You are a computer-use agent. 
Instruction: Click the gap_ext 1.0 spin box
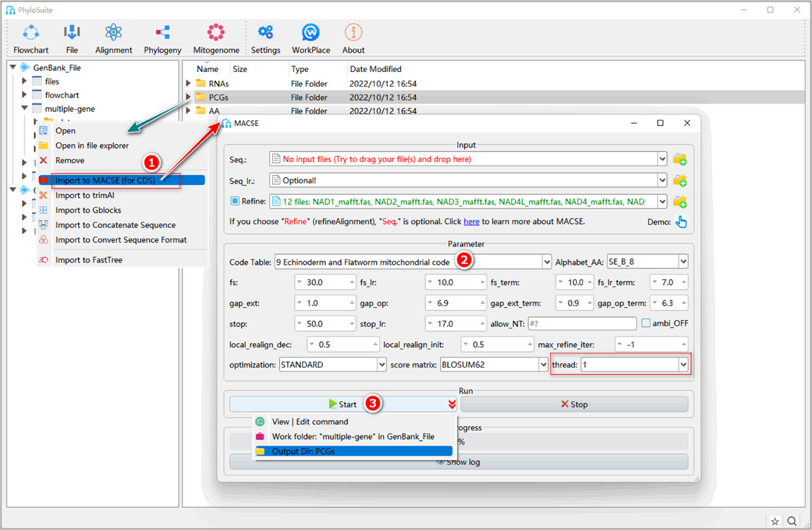pyautogui.click(x=325, y=303)
